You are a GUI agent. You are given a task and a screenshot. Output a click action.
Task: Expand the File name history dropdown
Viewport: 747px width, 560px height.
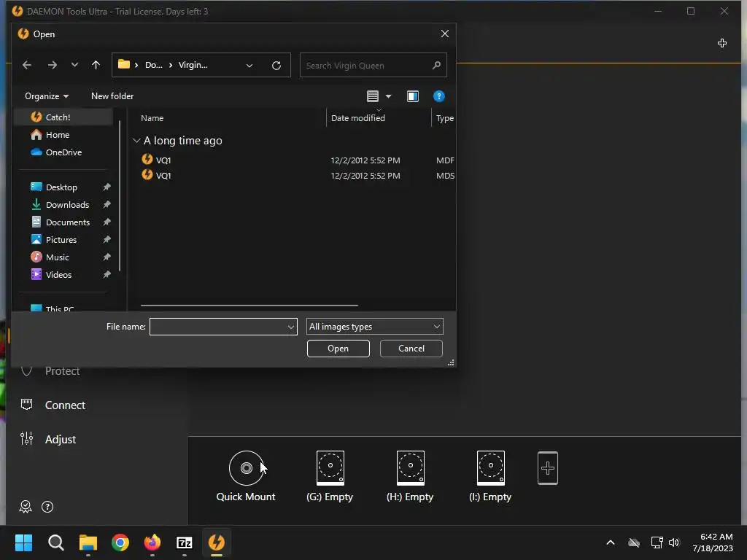coord(290,327)
